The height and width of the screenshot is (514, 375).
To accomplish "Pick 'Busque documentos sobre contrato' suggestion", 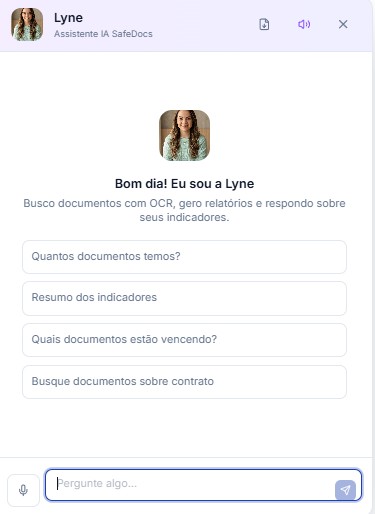I will tap(184, 382).
